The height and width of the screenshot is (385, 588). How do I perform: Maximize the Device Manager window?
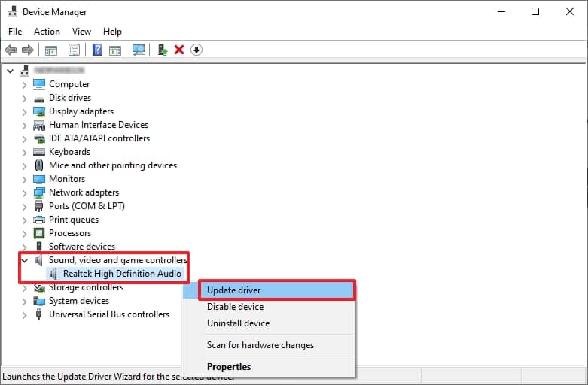pos(535,11)
